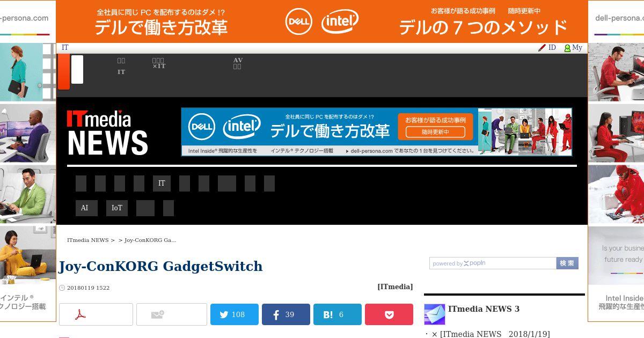Click the IT link at top left
The width and height of the screenshot is (644, 338).
[x=65, y=48]
